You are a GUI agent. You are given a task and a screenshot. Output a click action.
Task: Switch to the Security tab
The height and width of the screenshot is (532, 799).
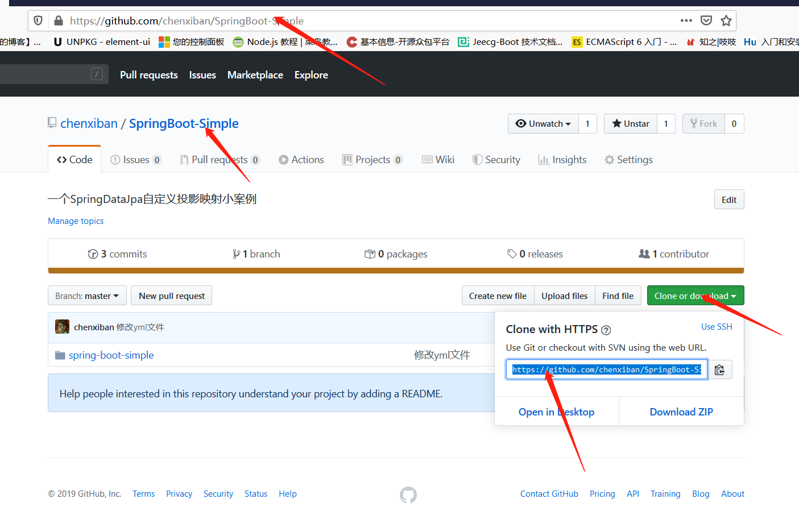[x=496, y=160]
